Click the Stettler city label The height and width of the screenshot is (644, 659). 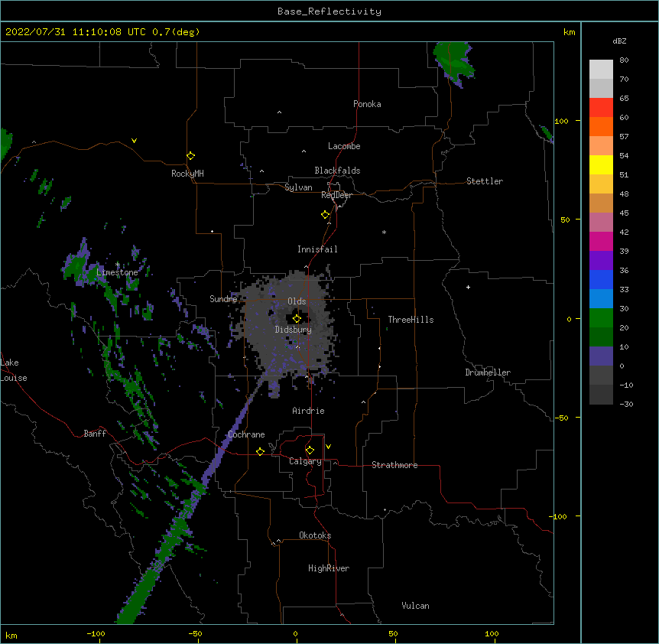click(485, 181)
